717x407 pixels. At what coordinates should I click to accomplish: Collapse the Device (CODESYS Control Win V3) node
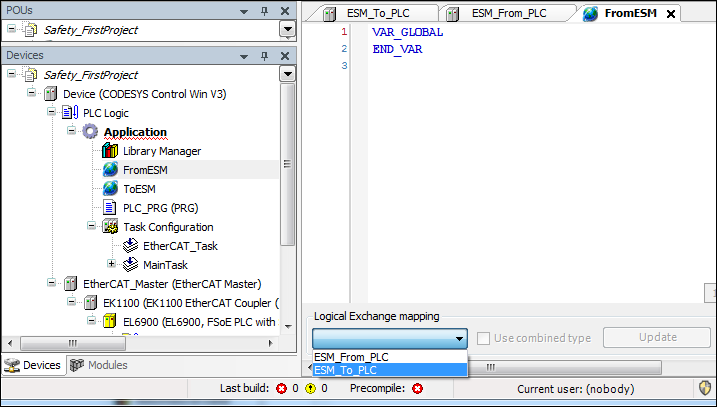click(31, 92)
